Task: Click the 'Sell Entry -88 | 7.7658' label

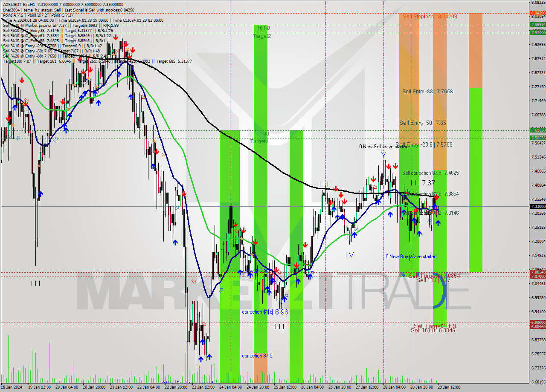Action: pos(427,92)
